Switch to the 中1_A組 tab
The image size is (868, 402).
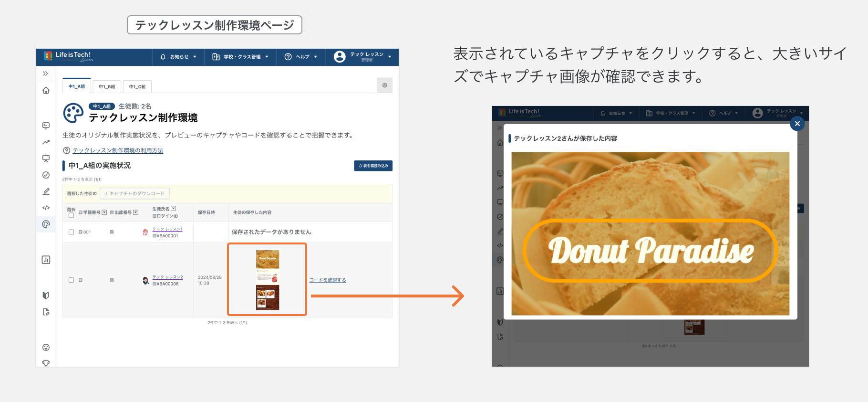point(76,86)
